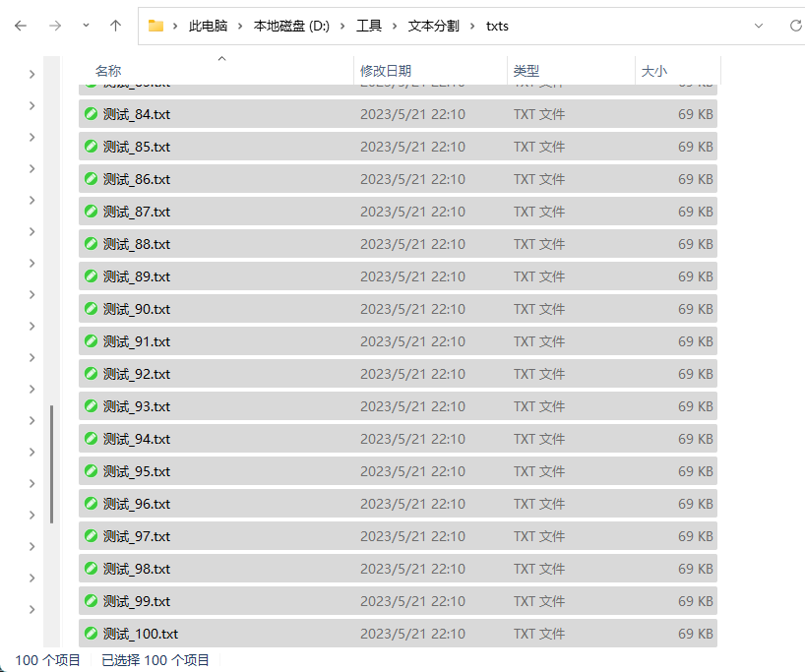Screen dimensions: 805x672
Task: Open the recent locations dropdown beside Back button
Action: [x=86, y=26]
